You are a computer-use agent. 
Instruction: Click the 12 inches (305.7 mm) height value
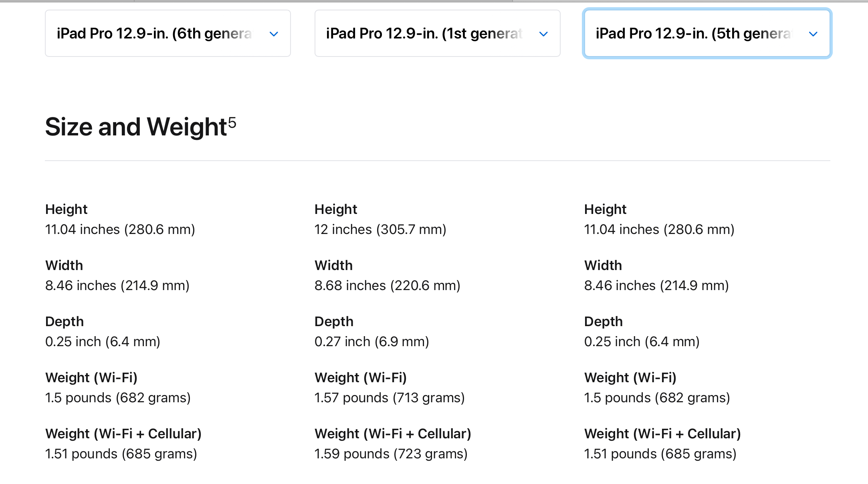380,230
